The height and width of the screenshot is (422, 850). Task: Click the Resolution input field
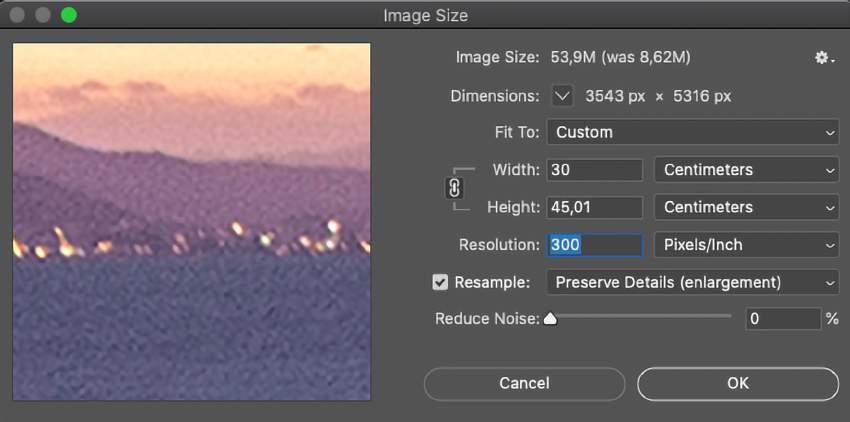point(594,245)
